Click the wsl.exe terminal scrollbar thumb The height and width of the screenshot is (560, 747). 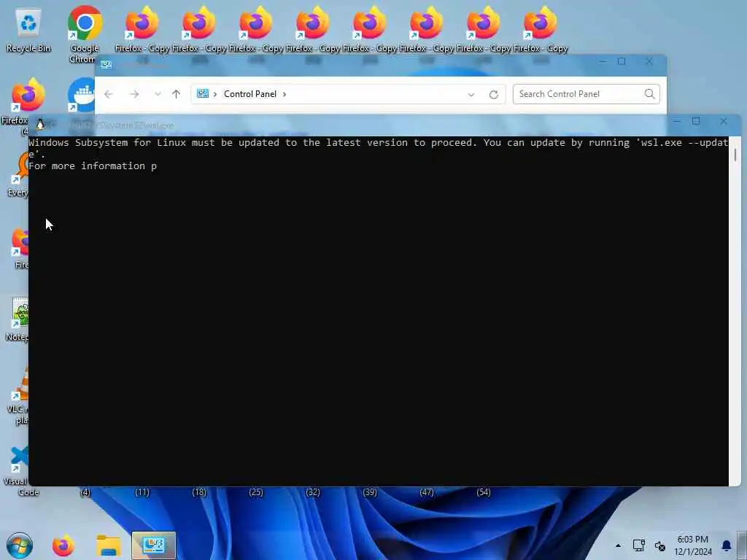(735, 155)
